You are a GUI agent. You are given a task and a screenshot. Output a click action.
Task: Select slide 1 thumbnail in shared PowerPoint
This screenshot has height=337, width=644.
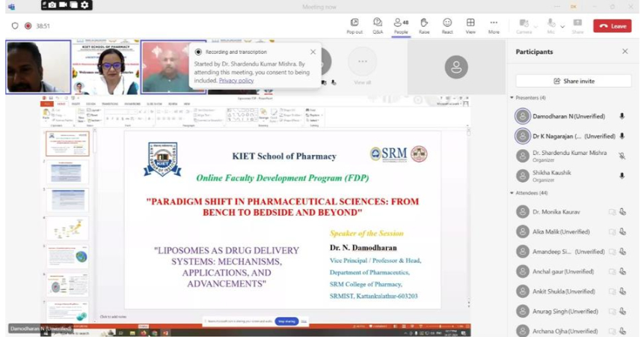tap(67, 144)
